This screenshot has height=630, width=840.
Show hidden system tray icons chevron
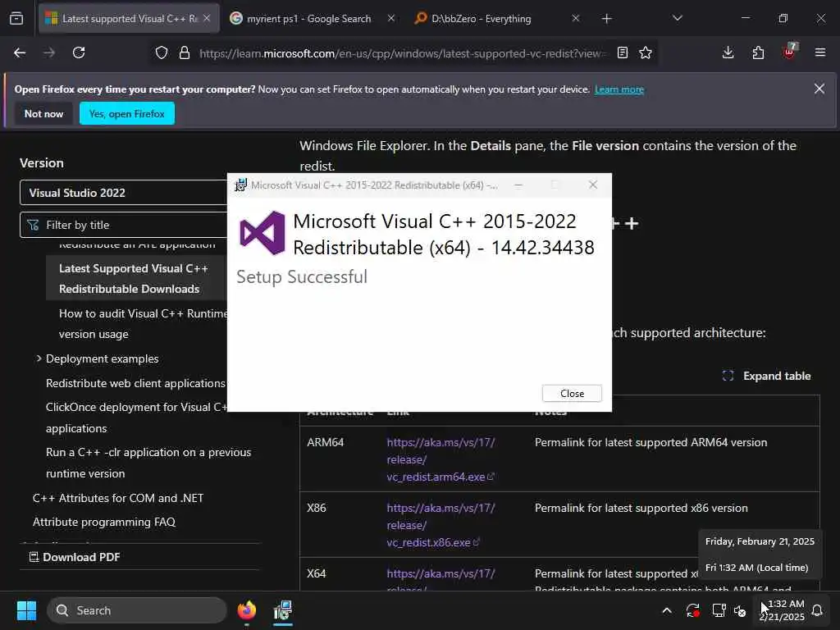pyautogui.click(x=667, y=610)
